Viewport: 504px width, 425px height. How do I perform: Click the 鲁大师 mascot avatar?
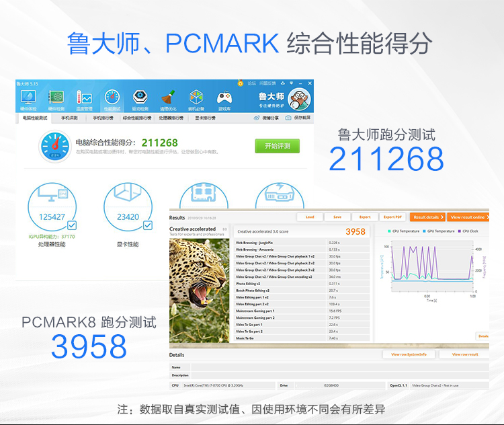(299, 99)
